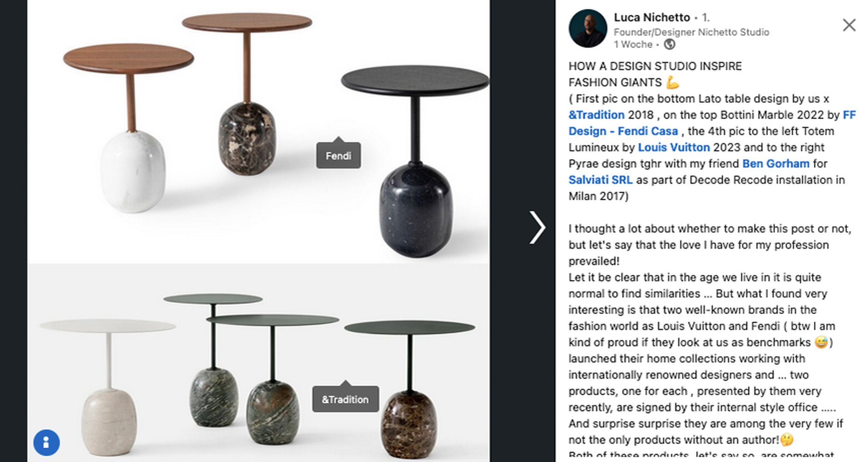The image size is (868, 462).
Task: Click the blue info button on image
Action: click(46, 442)
